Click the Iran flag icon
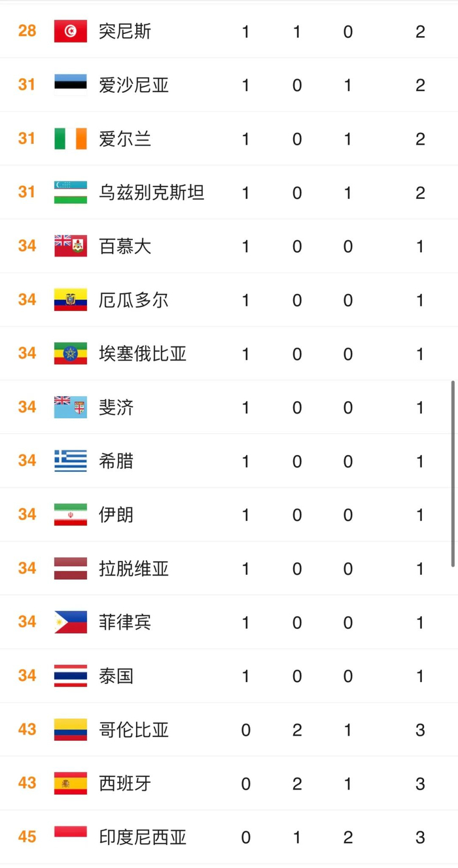The height and width of the screenshot is (868, 458). click(71, 515)
